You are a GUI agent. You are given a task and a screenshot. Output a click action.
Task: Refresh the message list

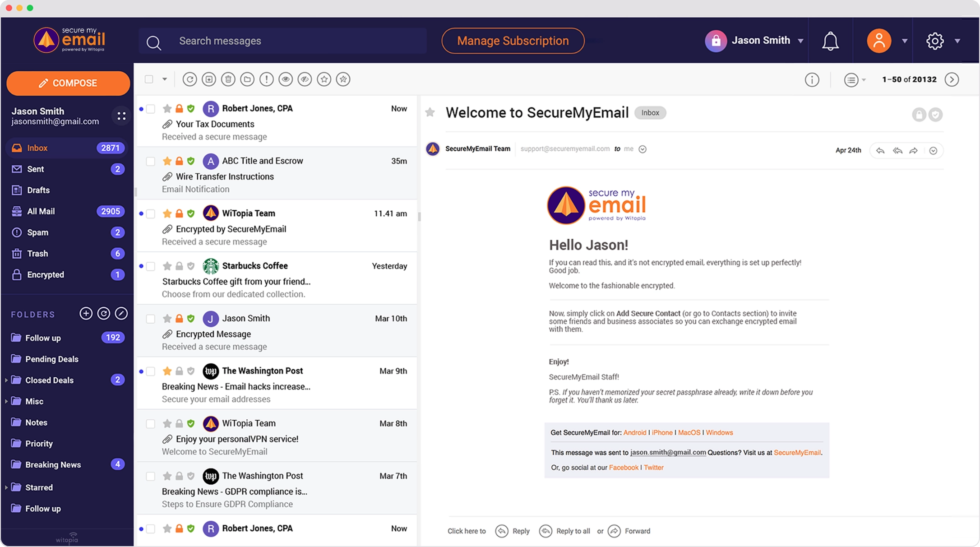click(190, 79)
